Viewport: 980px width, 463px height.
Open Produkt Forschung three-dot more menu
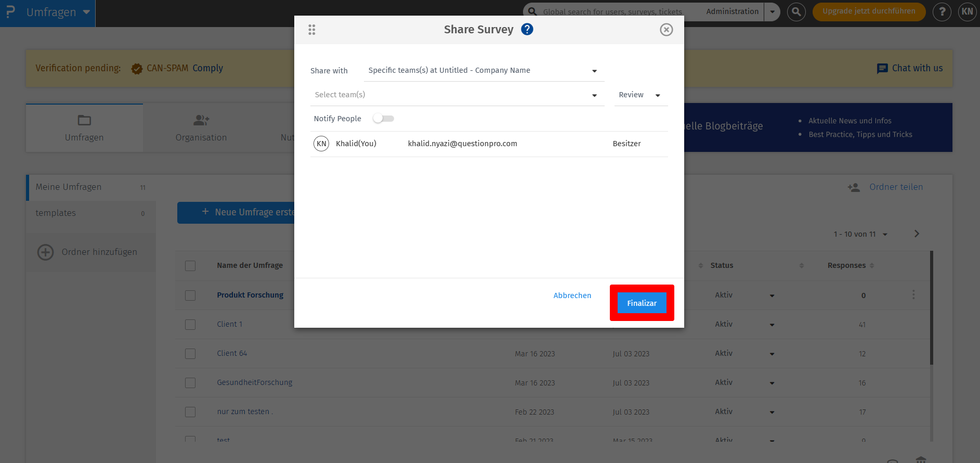[913, 295]
